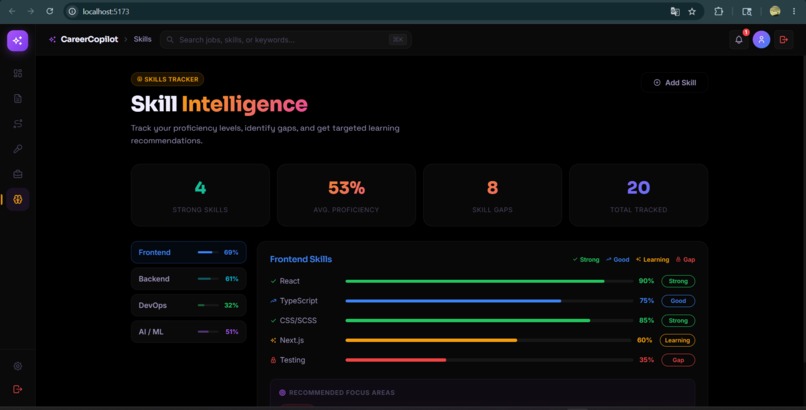Click the red logout icon in sidebar
Image resolution: width=806 pixels, height=410 pixels.
(x=17, y=389)
